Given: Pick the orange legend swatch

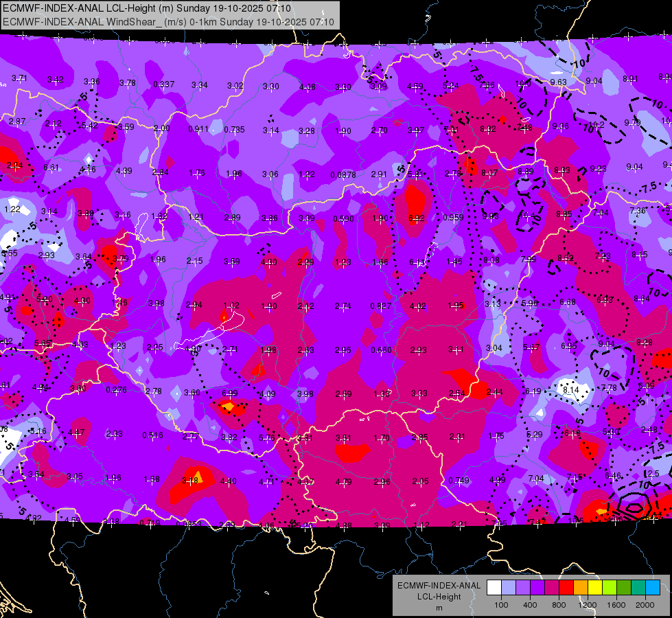Looking at the screenshot, I should point(581,588).
